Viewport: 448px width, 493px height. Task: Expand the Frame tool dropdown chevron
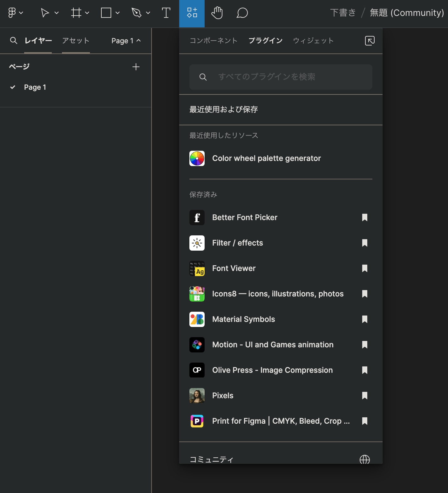pyautogui.click(x=87, y=13)
